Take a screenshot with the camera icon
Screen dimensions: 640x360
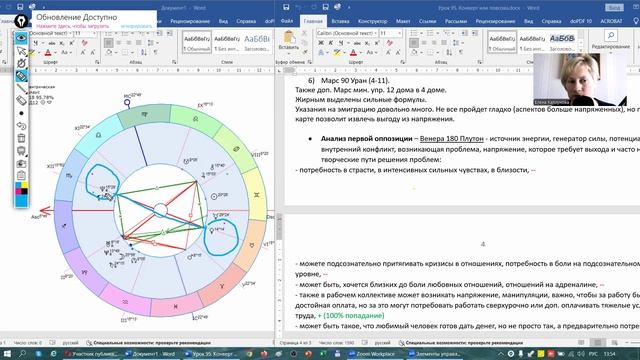point(21,164)
